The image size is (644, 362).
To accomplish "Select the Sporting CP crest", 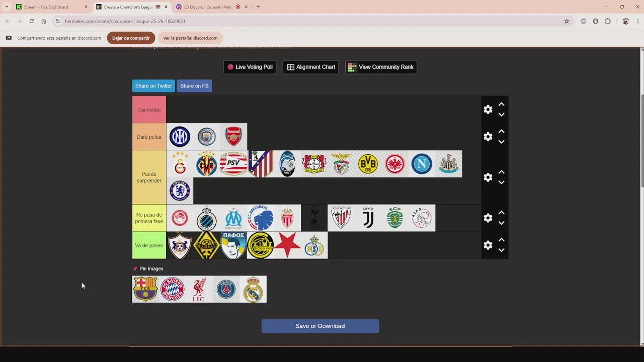I will (395, 218).
